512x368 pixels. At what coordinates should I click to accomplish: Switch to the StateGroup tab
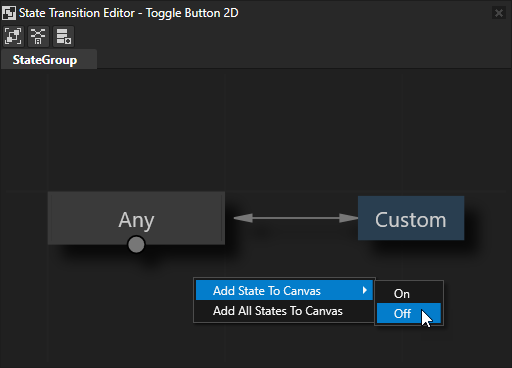(x=49, y=60)
